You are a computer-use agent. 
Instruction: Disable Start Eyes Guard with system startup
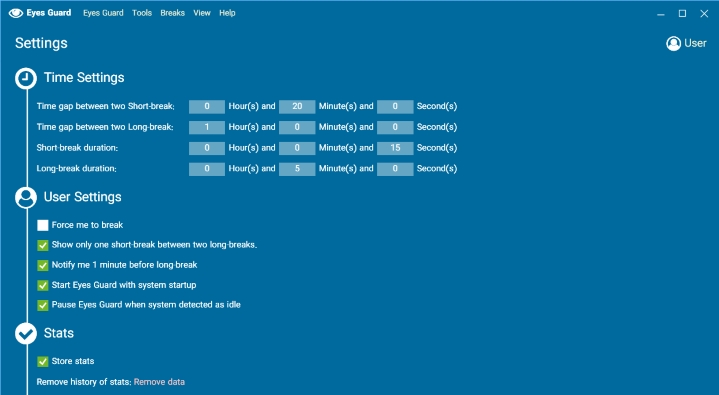point(43,285)
